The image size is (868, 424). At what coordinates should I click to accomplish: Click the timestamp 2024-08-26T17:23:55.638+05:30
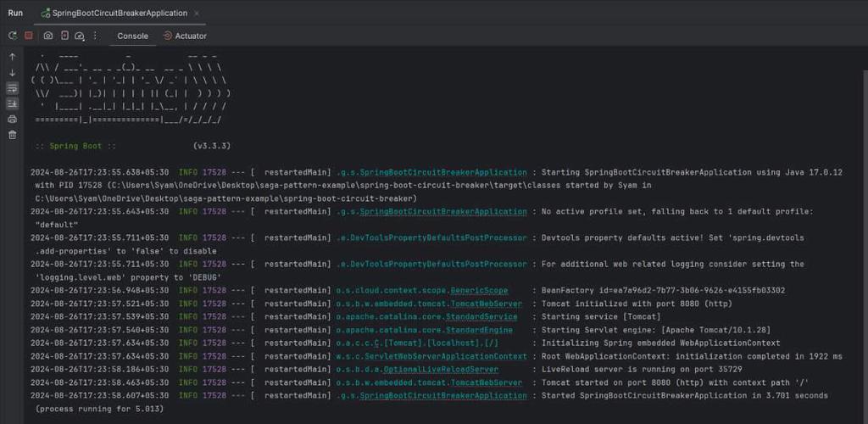coord(100,172)
